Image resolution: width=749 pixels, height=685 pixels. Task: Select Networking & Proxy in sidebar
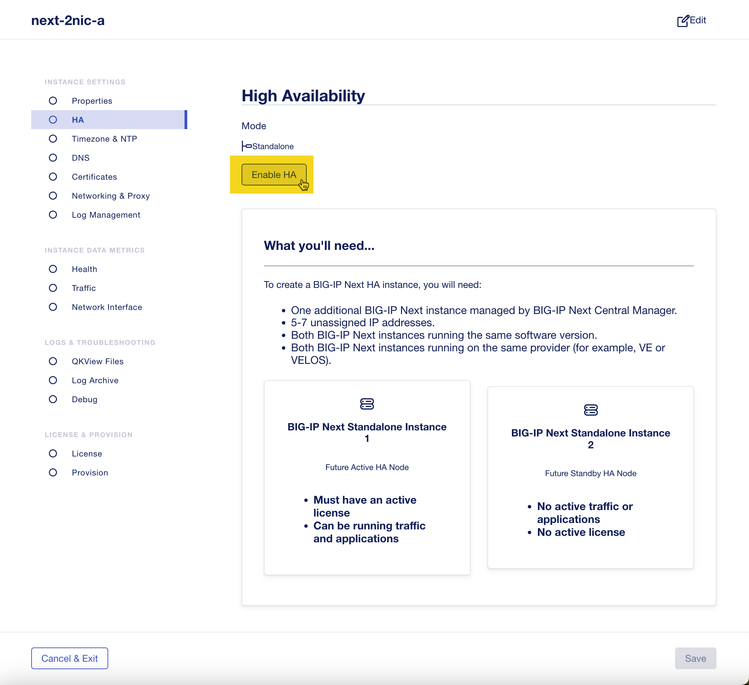(110, 196)
